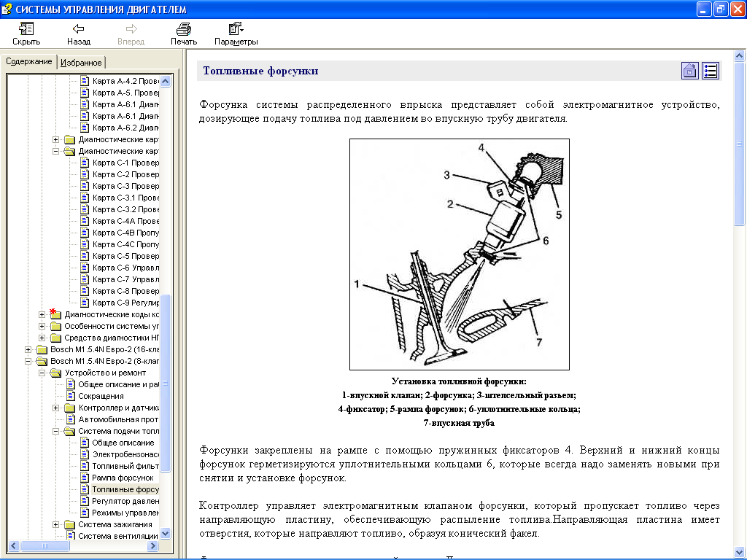Image resolution: width=747 pixels, height=560 pixels.
Task: Open Карта С-5 Провер topic
Action: [x=125, y=256]
